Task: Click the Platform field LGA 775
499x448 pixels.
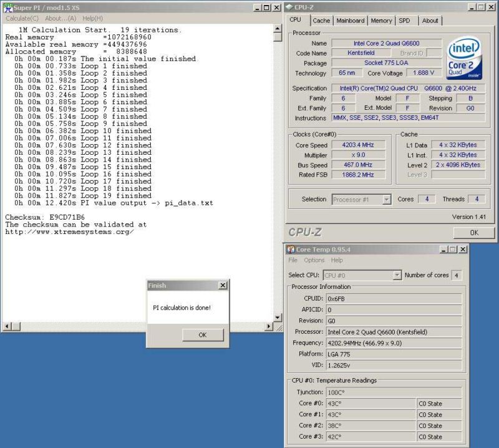Action: (x=394, y=354)
